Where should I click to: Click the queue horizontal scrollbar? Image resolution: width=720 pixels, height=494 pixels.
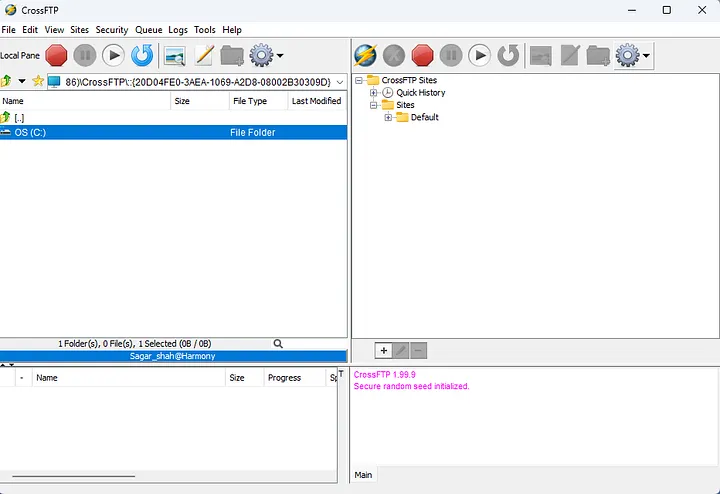pos(73,477)
